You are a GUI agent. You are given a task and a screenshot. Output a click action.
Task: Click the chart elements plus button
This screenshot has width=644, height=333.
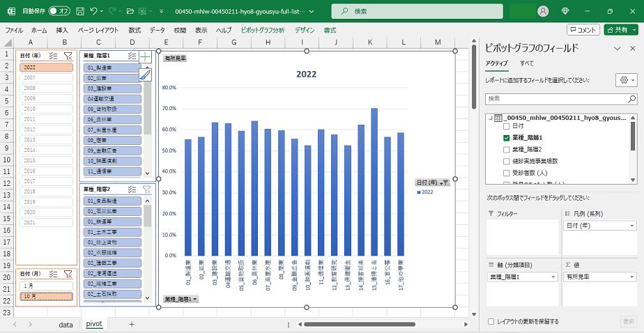pos(145,56)
